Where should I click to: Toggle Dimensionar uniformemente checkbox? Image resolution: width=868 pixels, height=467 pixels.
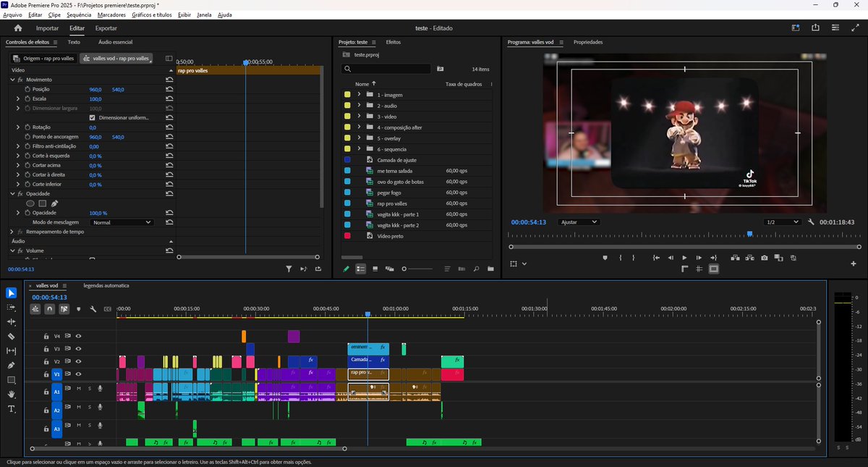coord(92,117)
